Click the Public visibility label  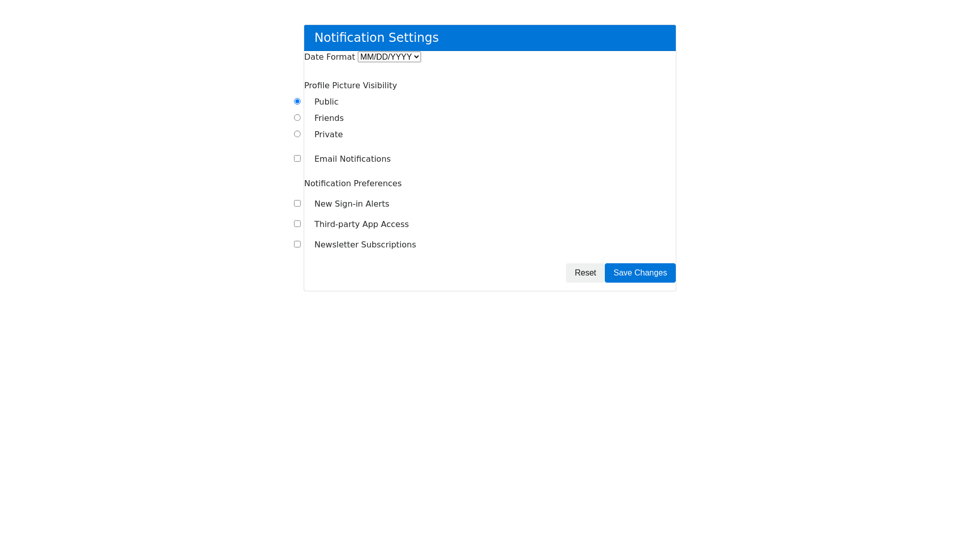tap(326, 102)
